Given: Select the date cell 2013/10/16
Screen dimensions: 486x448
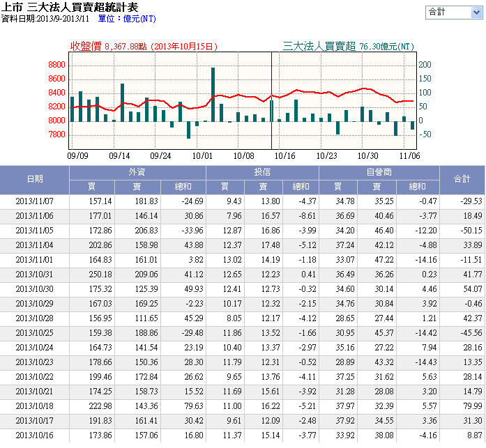Looking at the screenshot, I should click(x=35, y=435).
